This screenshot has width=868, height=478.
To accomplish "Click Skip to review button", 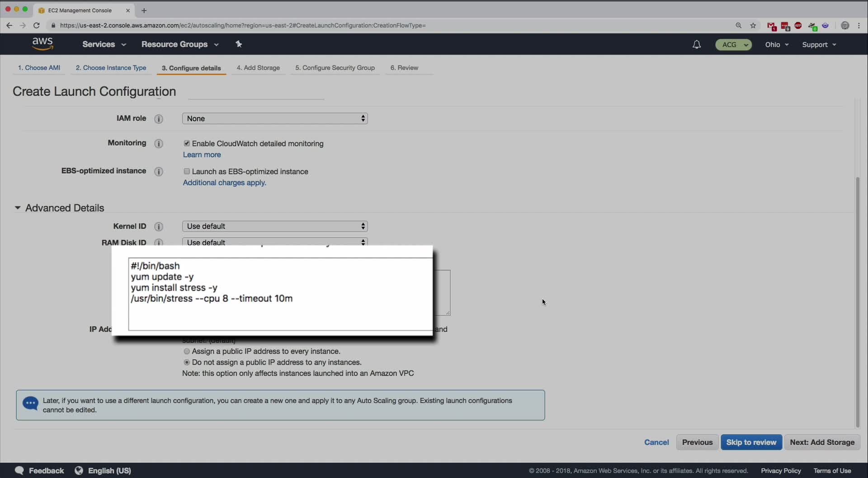I will pos(751,442).
